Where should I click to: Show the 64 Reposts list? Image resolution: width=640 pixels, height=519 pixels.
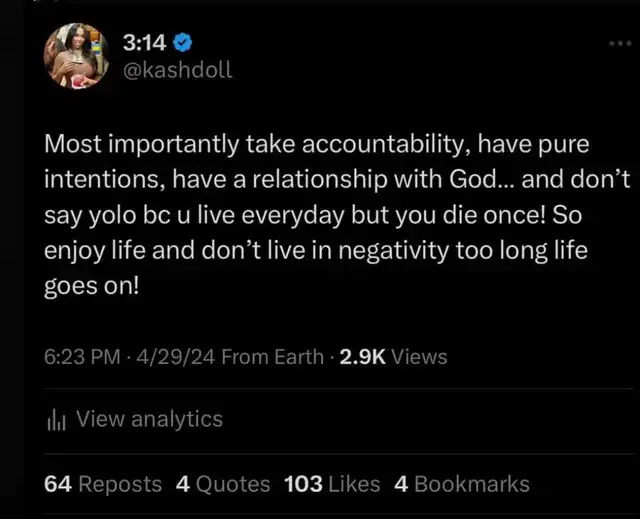pyautogui.click(x=103, y=484)
